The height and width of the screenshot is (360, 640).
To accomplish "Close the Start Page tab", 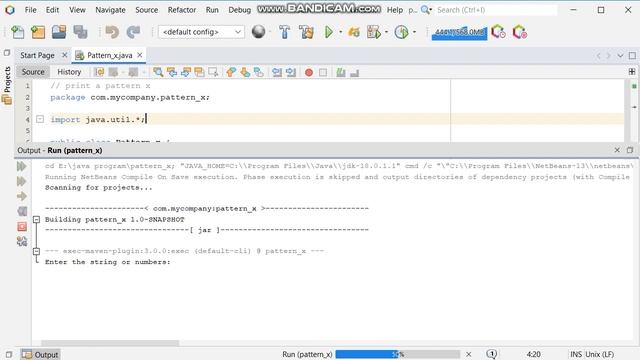I will coord(64,55).
